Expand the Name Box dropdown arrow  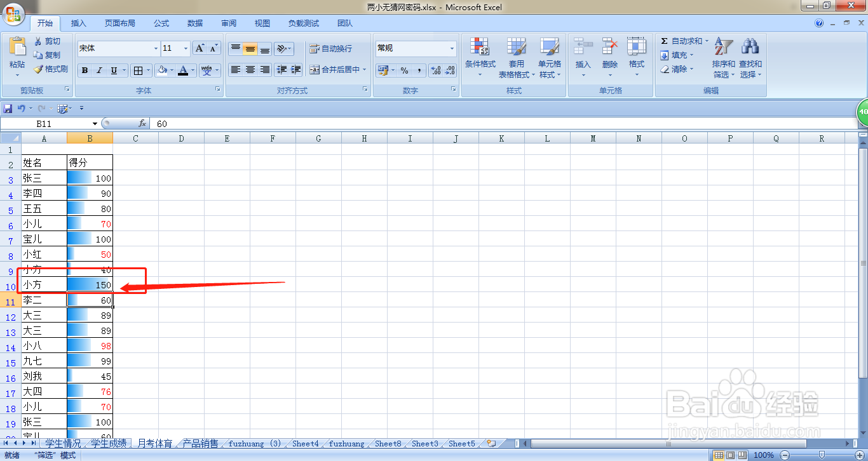[95, 124]
